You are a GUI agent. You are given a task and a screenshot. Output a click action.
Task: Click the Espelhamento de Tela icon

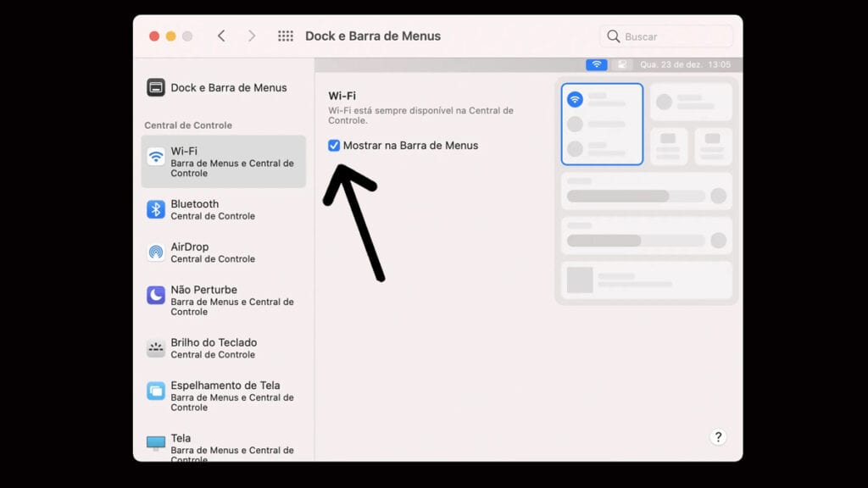[156, 391]
